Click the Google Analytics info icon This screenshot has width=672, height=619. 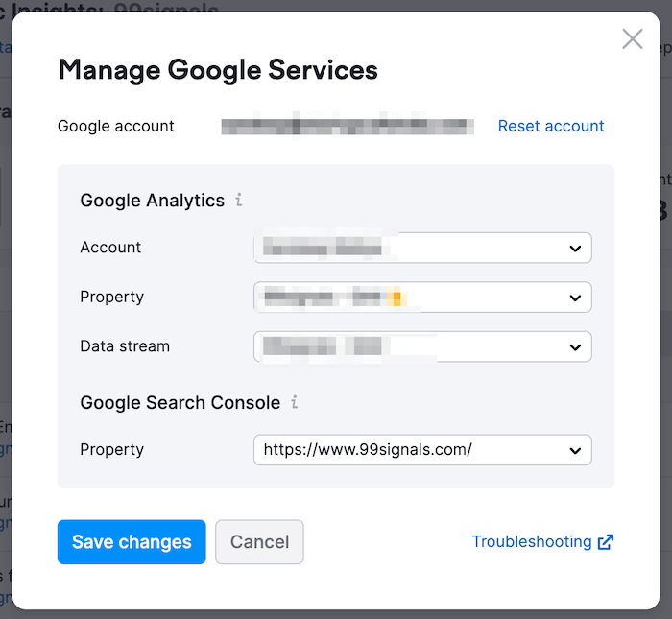tap(239, 201)
